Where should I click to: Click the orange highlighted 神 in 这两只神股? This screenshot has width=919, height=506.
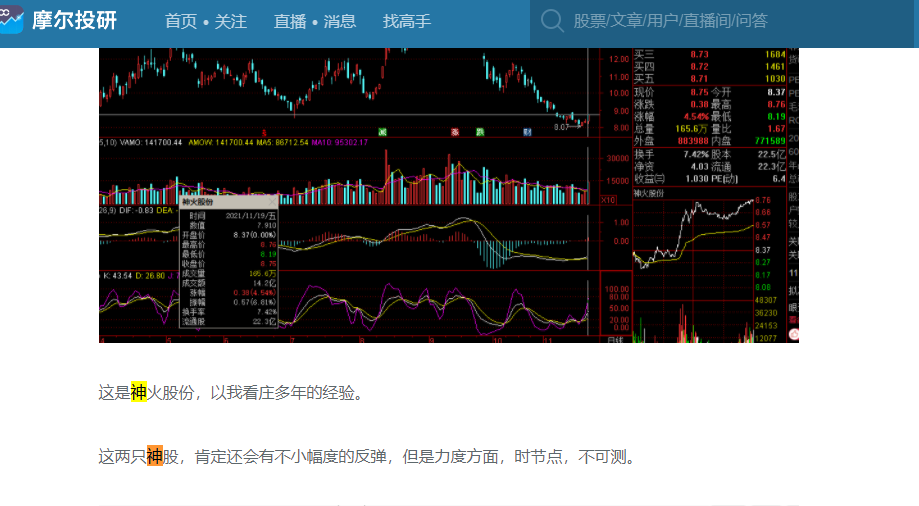155,456
